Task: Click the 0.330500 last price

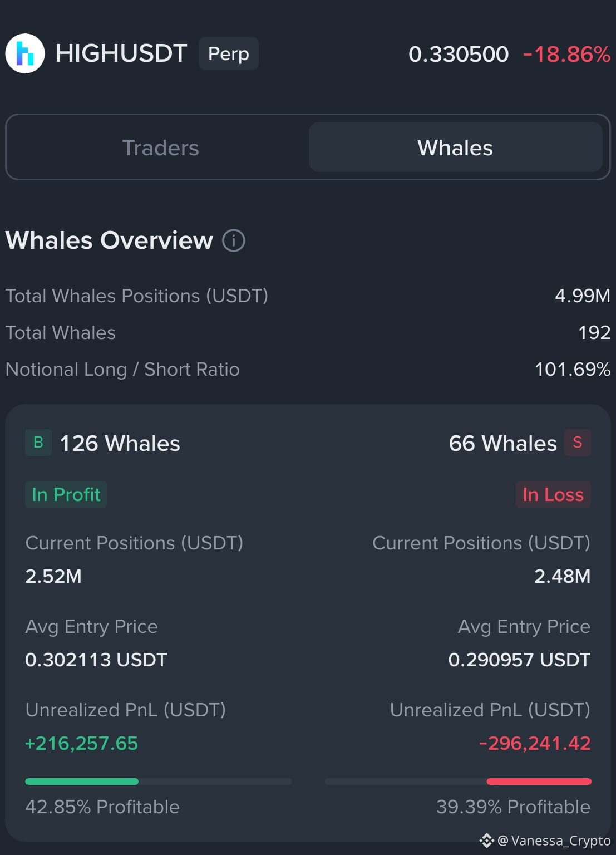Action: pyautogui.click(x=459, y=55)
